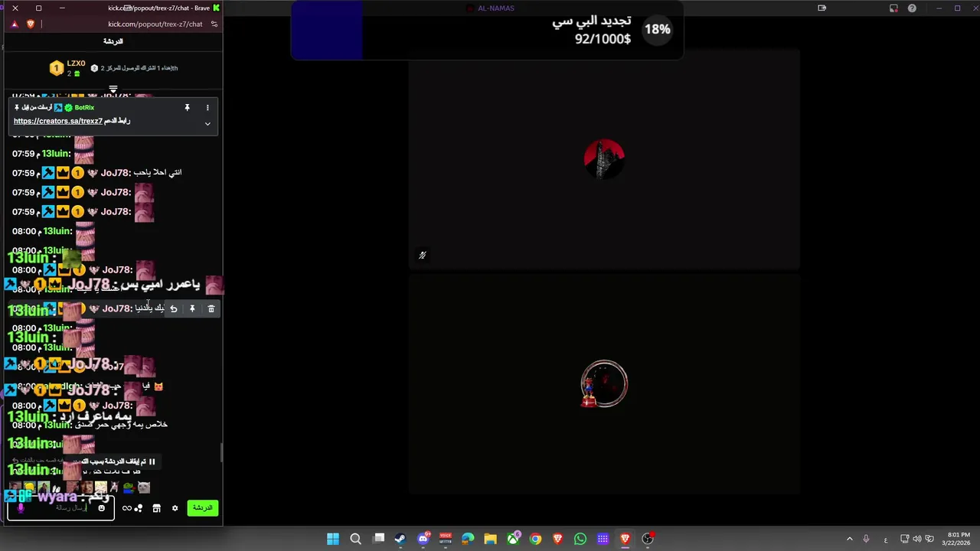The height and width of the screenshot is (551, 980).
Task: Click the AL-NAMAS window title
Action: coord(495,8)
